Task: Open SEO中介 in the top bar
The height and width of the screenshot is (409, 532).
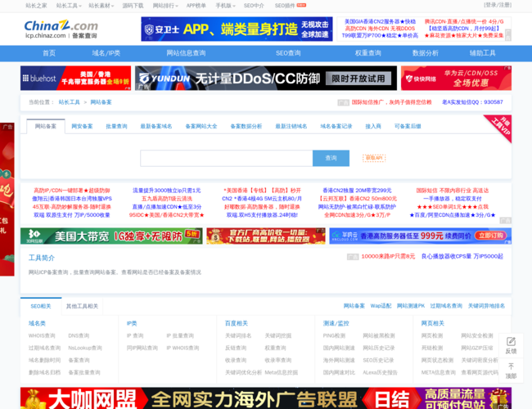Action: click(254, 6)
